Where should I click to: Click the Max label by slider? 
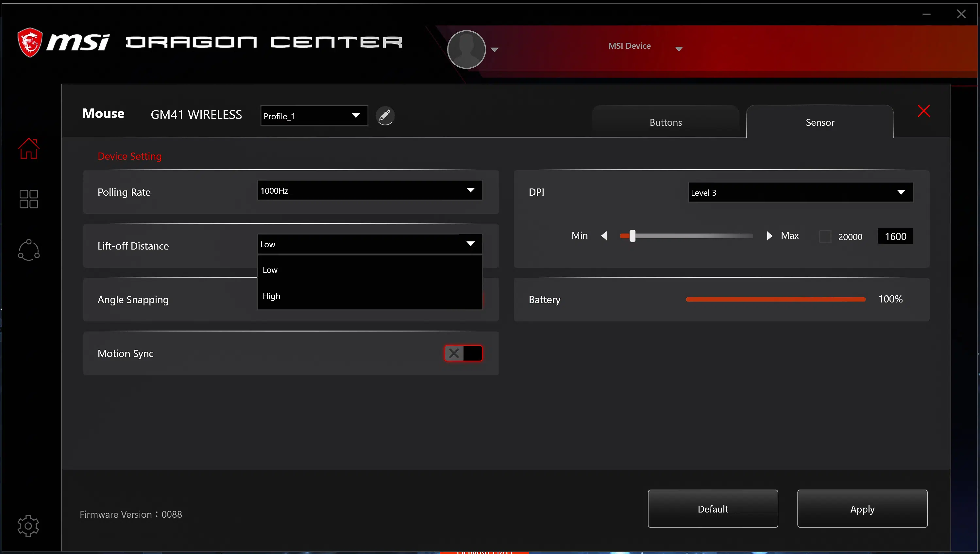[790, 236]
